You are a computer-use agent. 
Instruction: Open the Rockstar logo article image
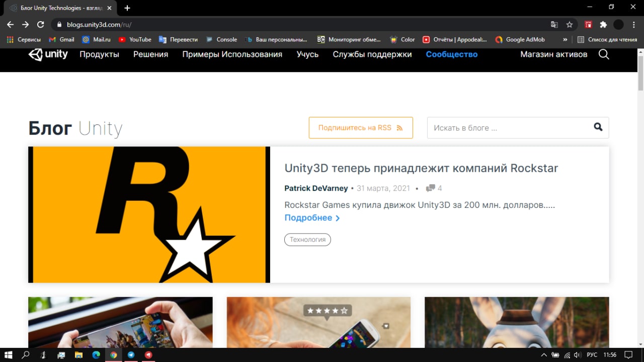click(149, 214)
